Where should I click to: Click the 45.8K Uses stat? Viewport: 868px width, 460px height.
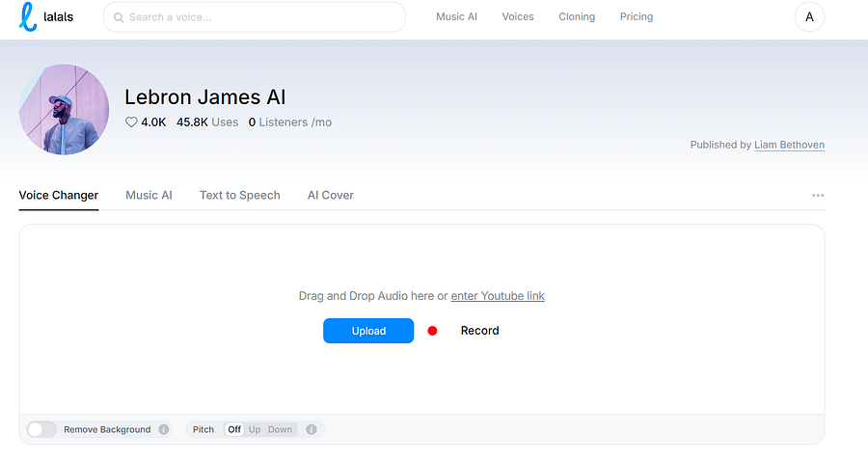pos(207,122)
